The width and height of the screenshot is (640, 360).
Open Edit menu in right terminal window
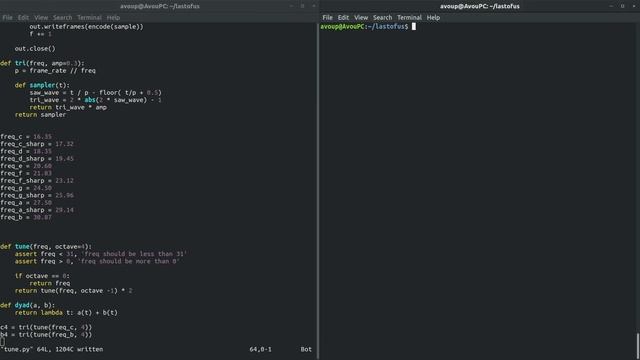(x=343, y=18)
